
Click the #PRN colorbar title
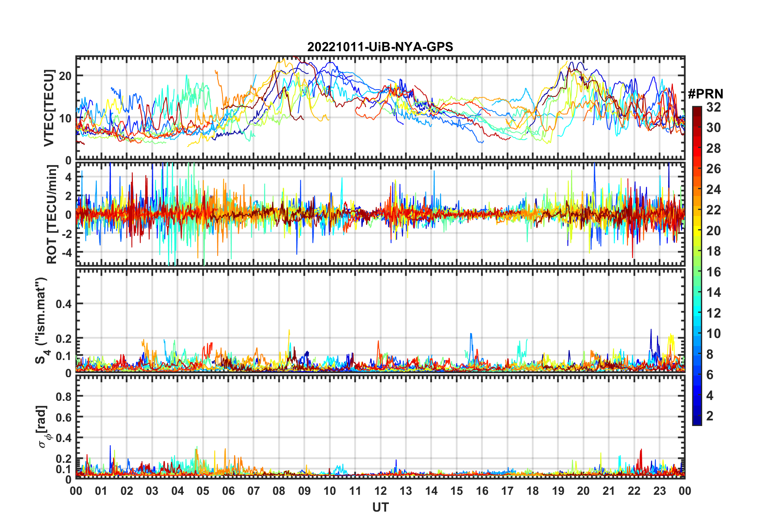705,94
